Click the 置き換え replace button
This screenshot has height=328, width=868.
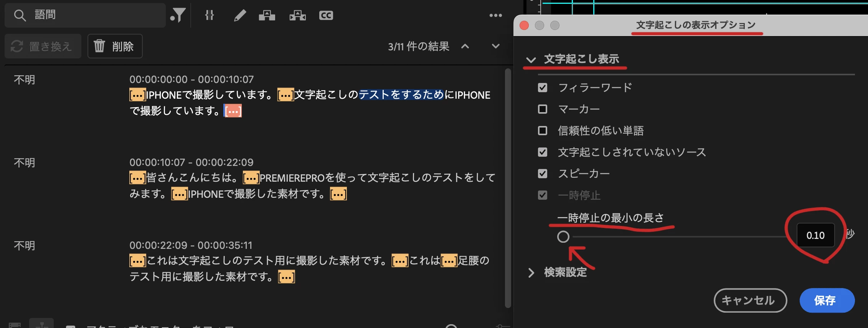pos(43,46)
